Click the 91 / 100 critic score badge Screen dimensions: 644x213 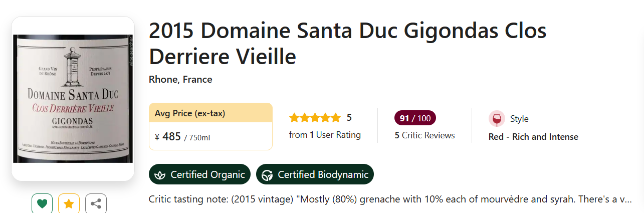tap(415, 118)
